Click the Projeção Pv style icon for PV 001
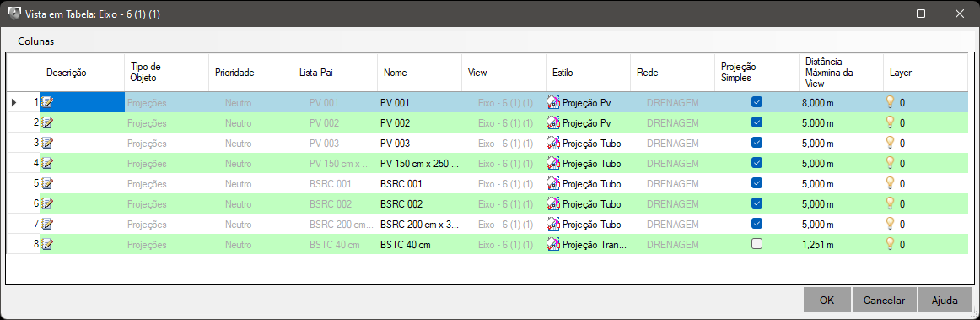 pyautogui.click(x=553, y=103)
